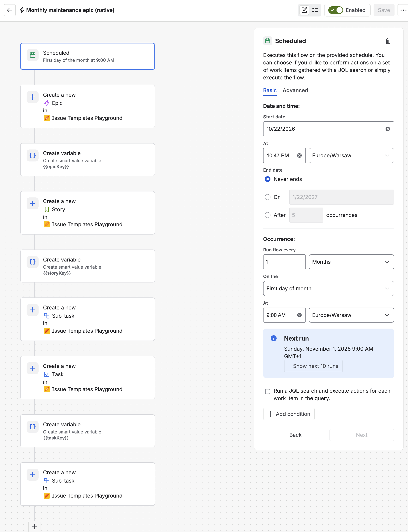
Task: Delete the Scheduled trigger with trash icon
Action: (x=388, y=41)
